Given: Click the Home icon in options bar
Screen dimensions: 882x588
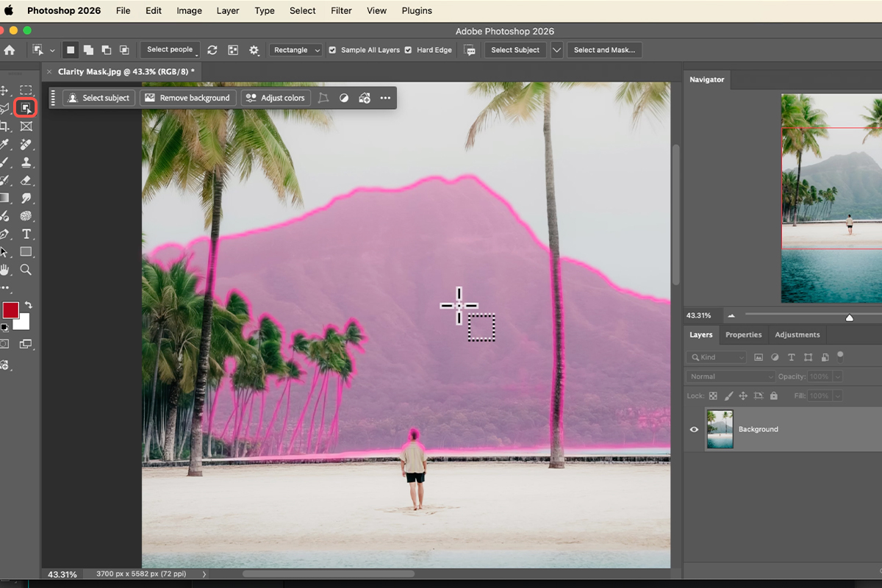Looking at the screenshot, I should [10, 50].
